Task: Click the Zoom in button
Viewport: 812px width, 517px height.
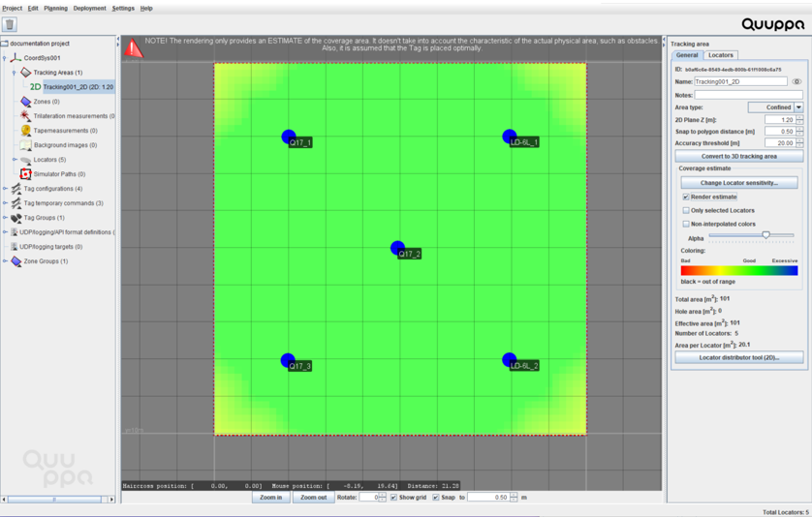Action: (x=271, y=498)
